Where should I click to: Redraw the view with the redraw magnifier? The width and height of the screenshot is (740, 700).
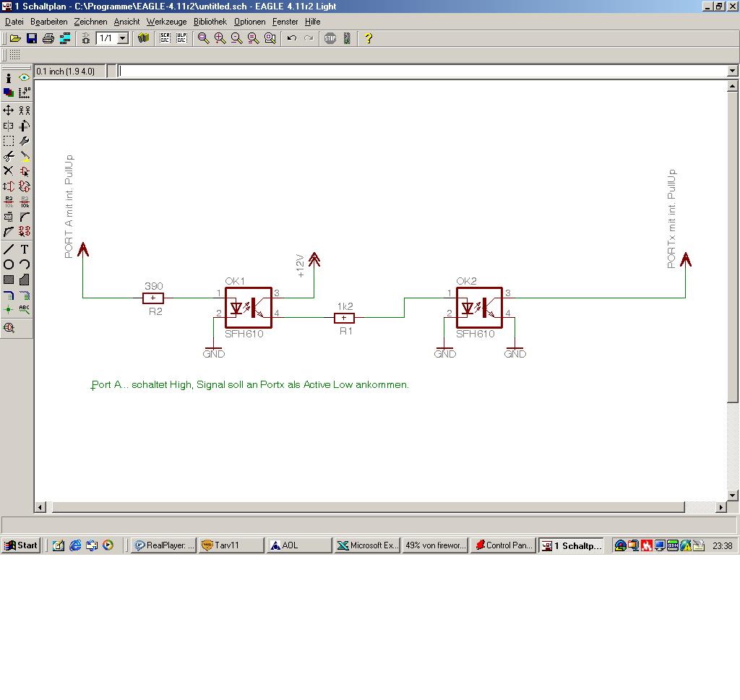[254, 39]
